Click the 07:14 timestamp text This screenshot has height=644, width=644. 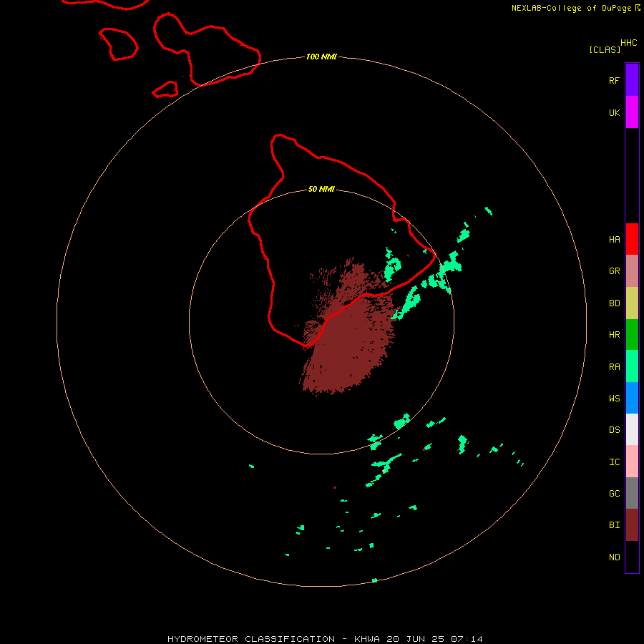(x=467, y=639)
